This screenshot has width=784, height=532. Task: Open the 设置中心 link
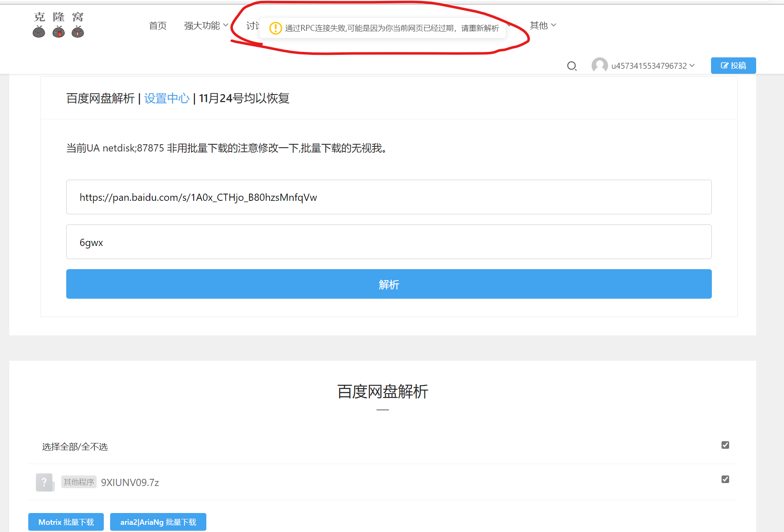coord(167,98)
